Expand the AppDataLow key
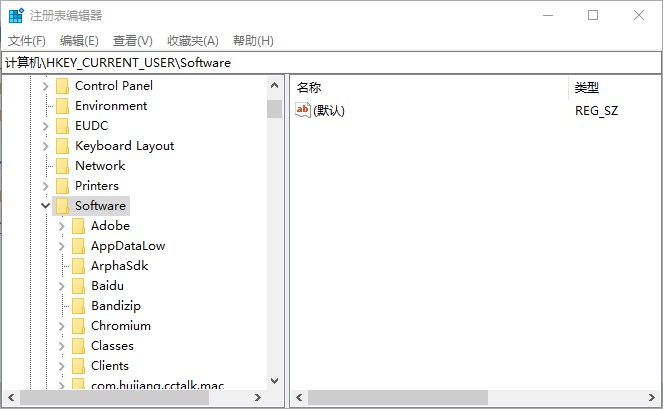 pos(61,246)
